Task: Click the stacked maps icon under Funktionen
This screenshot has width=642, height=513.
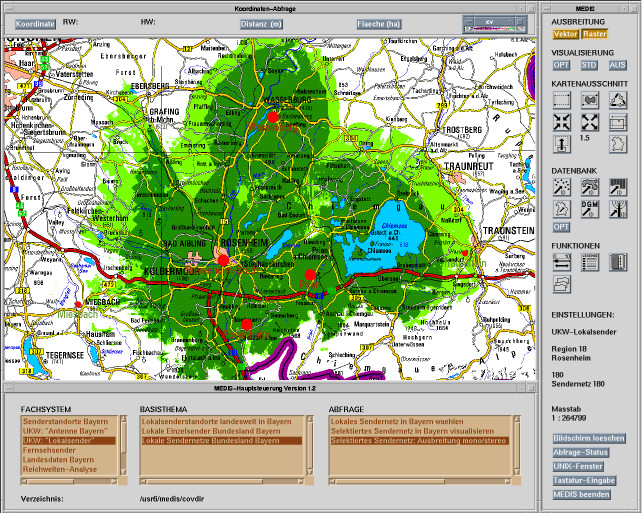Action: [x=562, y=285]
